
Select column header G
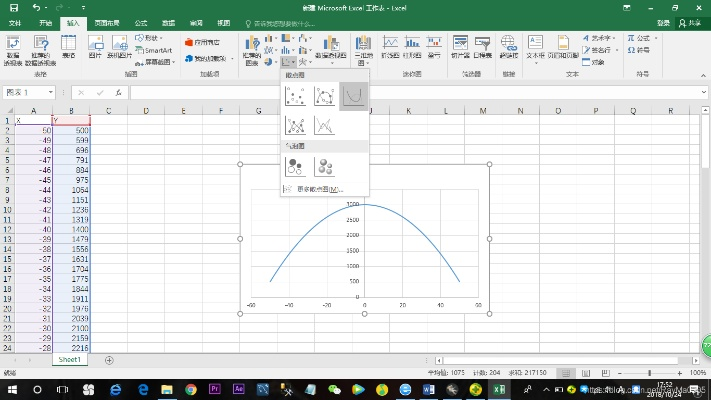pos(259,110)
